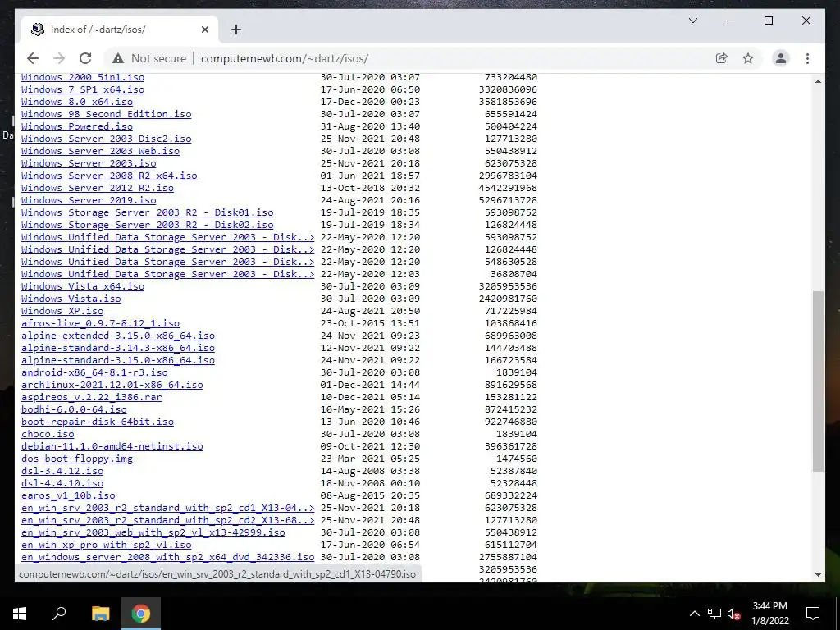Open afros-live_0.9.7-8.12_1.iso
This screenshot has height=630, width=840.
click(100, 323)
